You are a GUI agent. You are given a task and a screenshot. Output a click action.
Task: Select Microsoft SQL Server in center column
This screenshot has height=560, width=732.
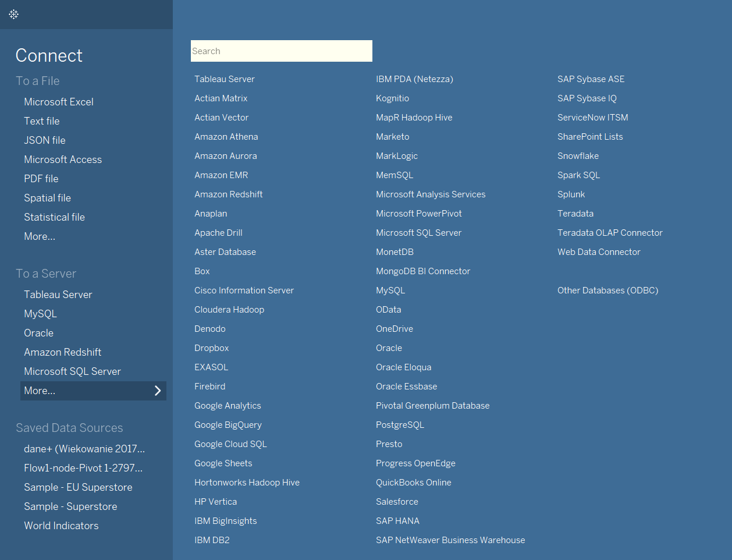point(418,233)
